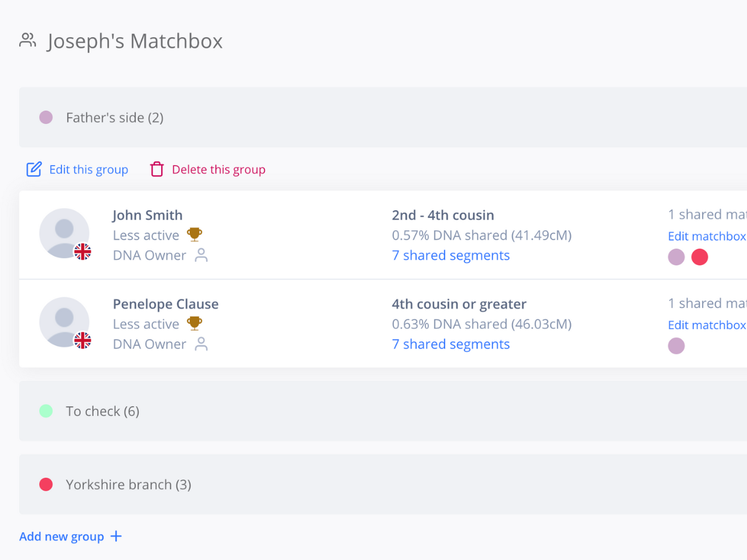Screen dimensions: 747x560
Task: Click the plus icon next to Add new group
Action: [116, 536]
